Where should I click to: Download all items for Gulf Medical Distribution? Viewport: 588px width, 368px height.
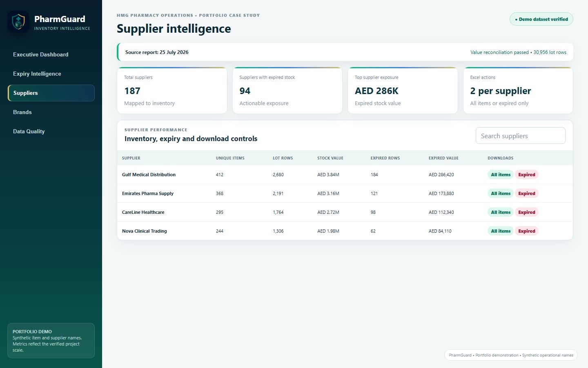(x=501, y=175)
